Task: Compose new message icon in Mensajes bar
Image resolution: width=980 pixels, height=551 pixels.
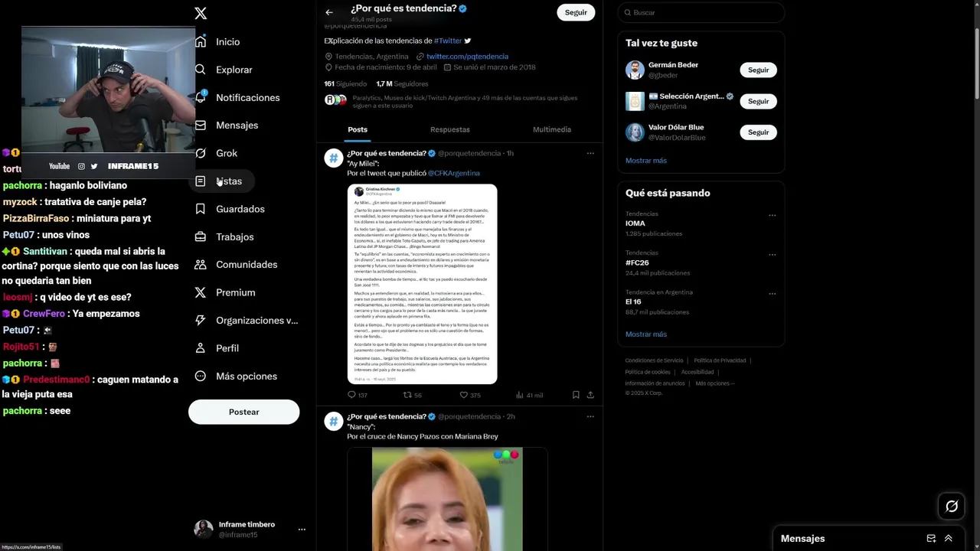Action: (931, 539)
